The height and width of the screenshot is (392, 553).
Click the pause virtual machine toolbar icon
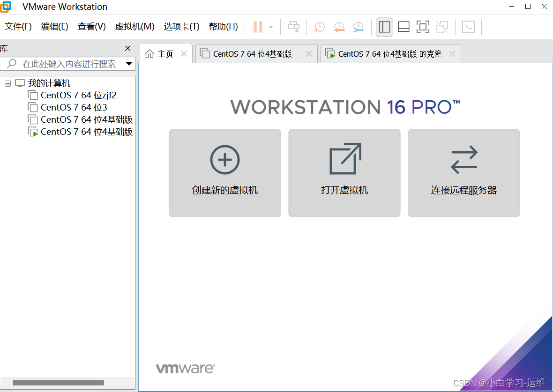258,27
